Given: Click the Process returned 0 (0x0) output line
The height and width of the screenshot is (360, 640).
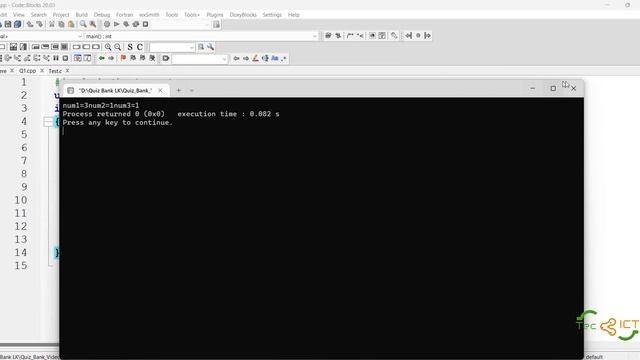Looking at the screenshot, I should pos(171,114).
